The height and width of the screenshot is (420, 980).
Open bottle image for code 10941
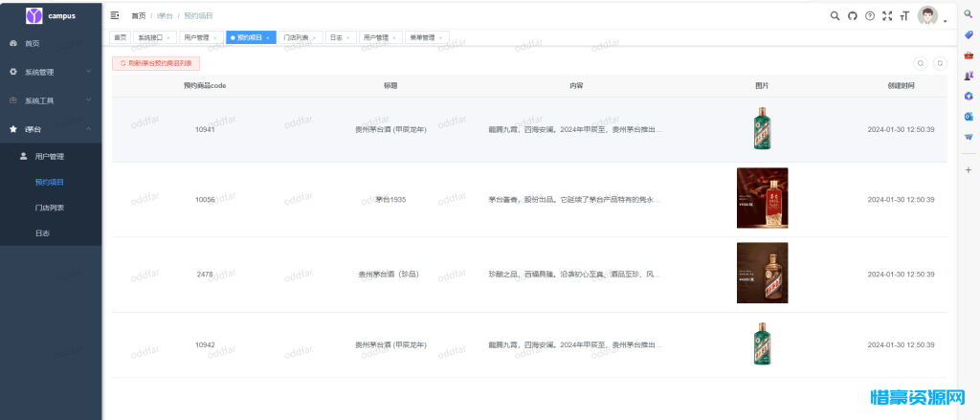click(763, 128)
